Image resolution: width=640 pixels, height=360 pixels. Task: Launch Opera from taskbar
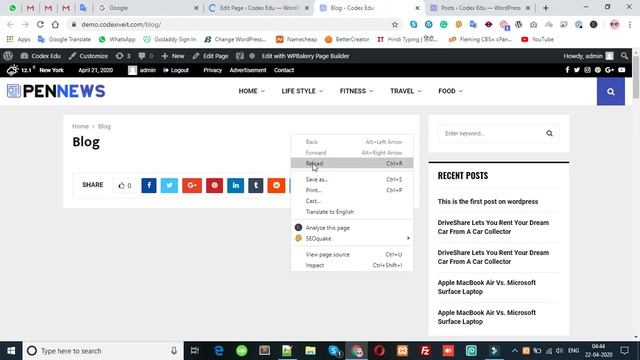tap(379, 351)
